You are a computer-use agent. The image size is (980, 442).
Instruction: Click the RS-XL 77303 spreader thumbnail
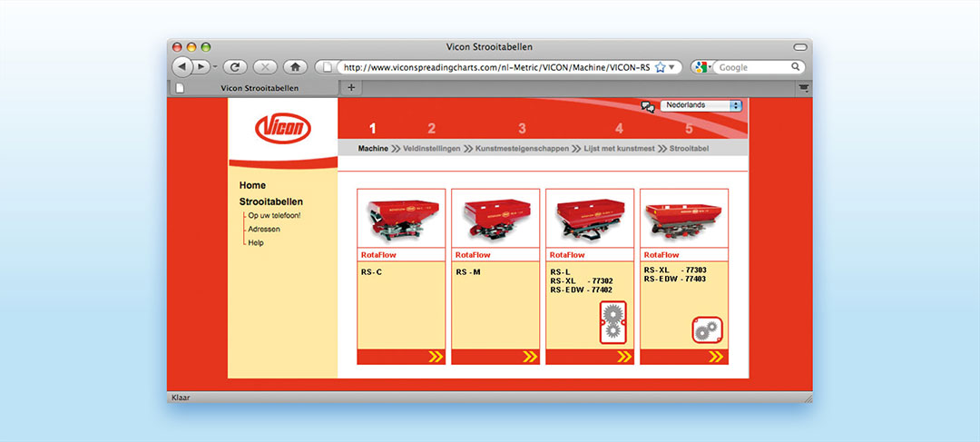(684, 218)
